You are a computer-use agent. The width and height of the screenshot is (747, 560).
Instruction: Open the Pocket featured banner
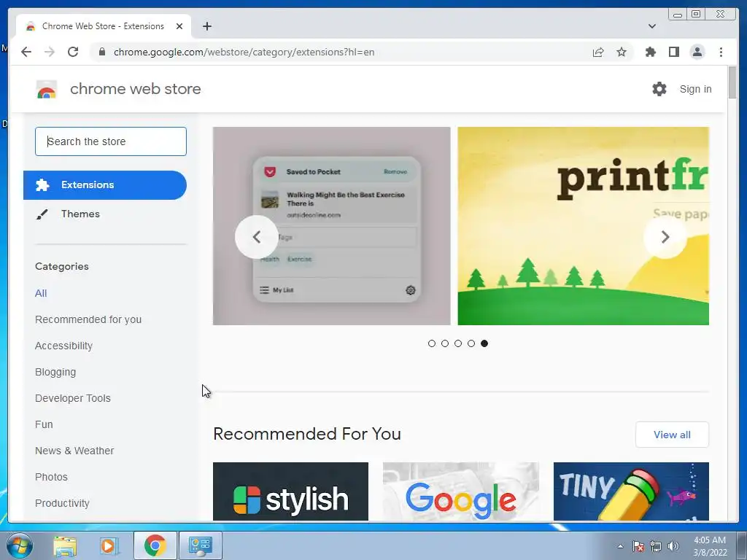pos(332,226)
